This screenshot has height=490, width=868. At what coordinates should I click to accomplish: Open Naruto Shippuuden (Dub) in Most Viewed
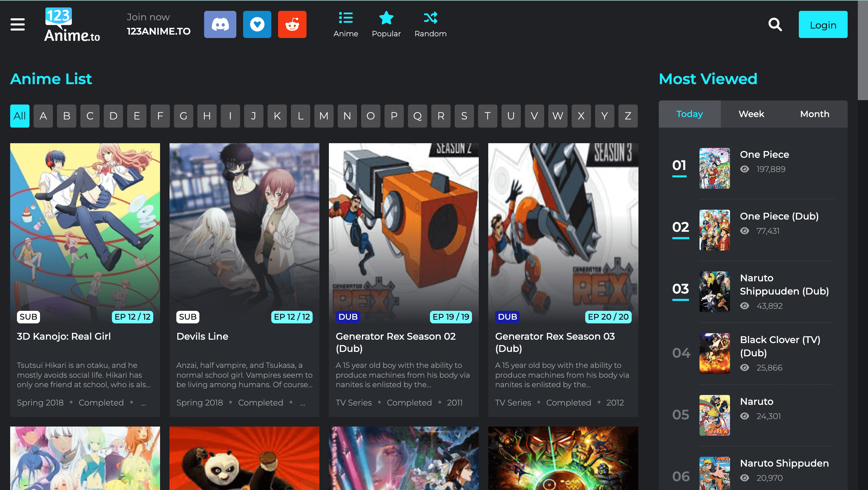(784, 284)
